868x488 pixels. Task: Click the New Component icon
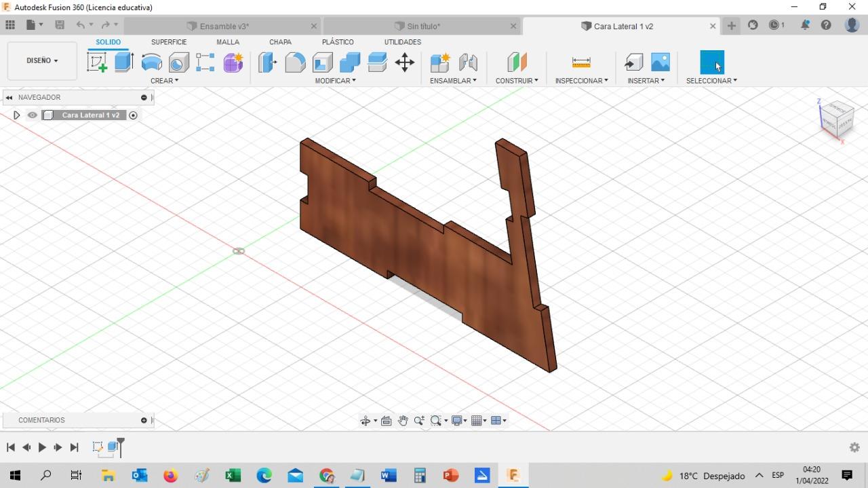[440, 62]
